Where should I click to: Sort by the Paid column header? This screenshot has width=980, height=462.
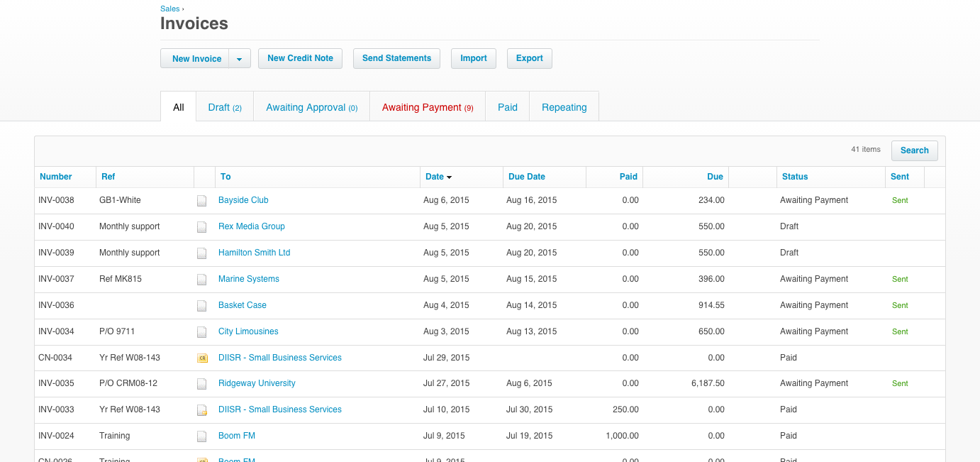tap(628, 177)
